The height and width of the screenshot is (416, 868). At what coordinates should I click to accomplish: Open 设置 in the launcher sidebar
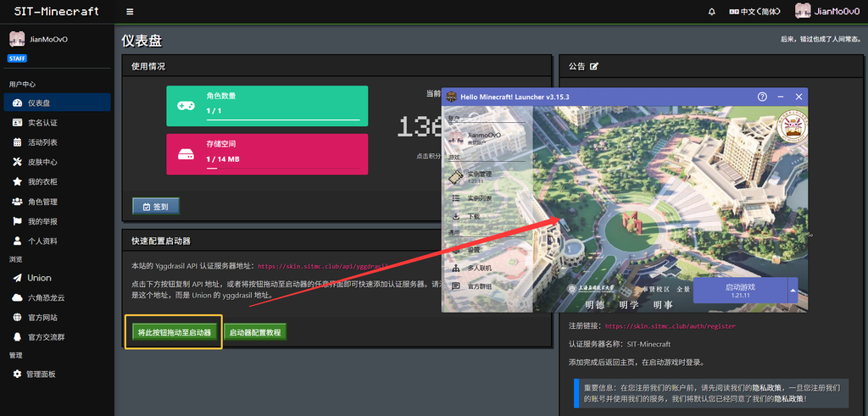(473, 249)
